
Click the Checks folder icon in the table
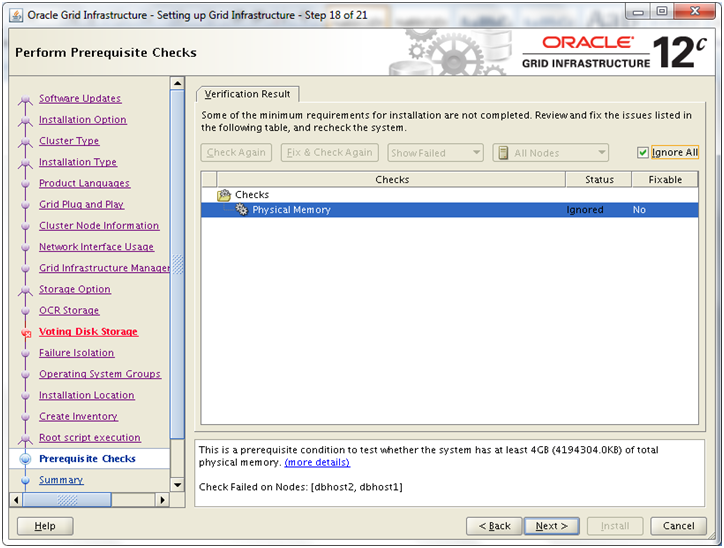click(224, 195)
